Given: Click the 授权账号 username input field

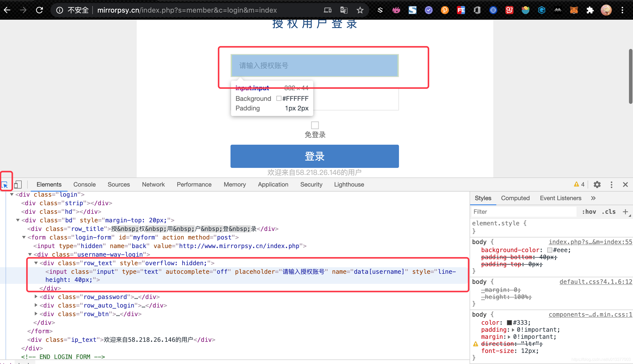Looking at the screenshot, I should click(315, 66).
